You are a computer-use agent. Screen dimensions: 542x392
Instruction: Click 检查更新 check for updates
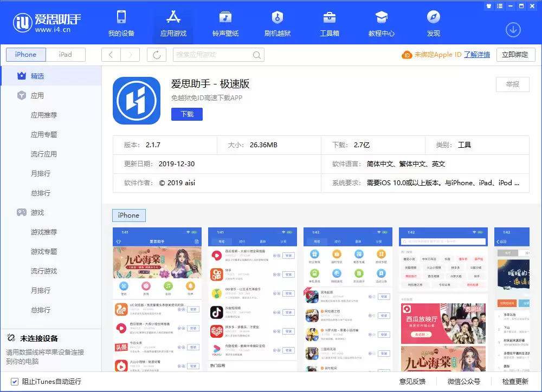(x=515, y=381)
